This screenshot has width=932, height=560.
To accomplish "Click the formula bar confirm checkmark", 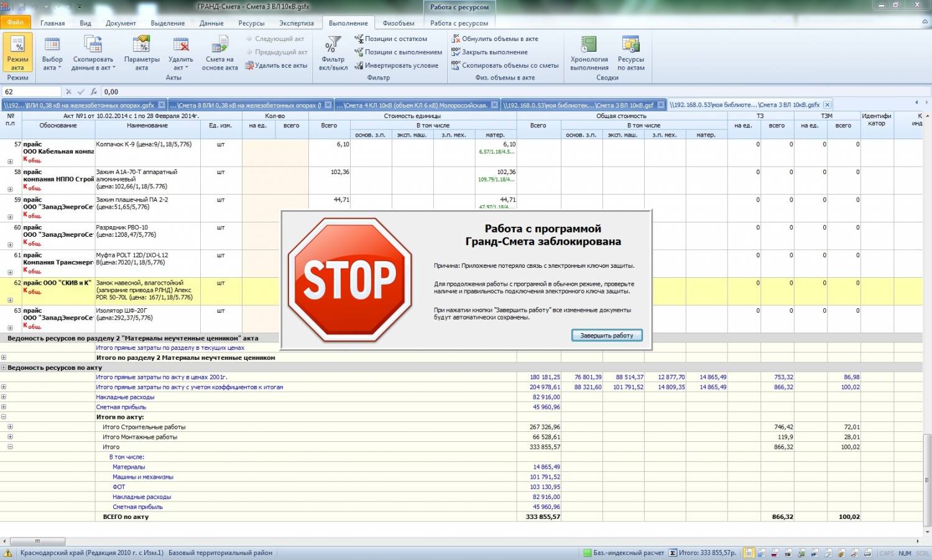I will [x=81, y=91].
